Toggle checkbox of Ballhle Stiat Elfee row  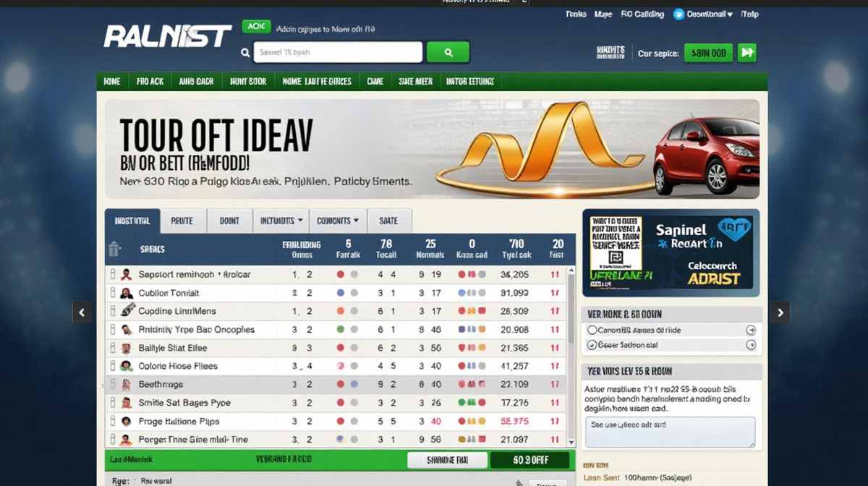click(112, 348)
